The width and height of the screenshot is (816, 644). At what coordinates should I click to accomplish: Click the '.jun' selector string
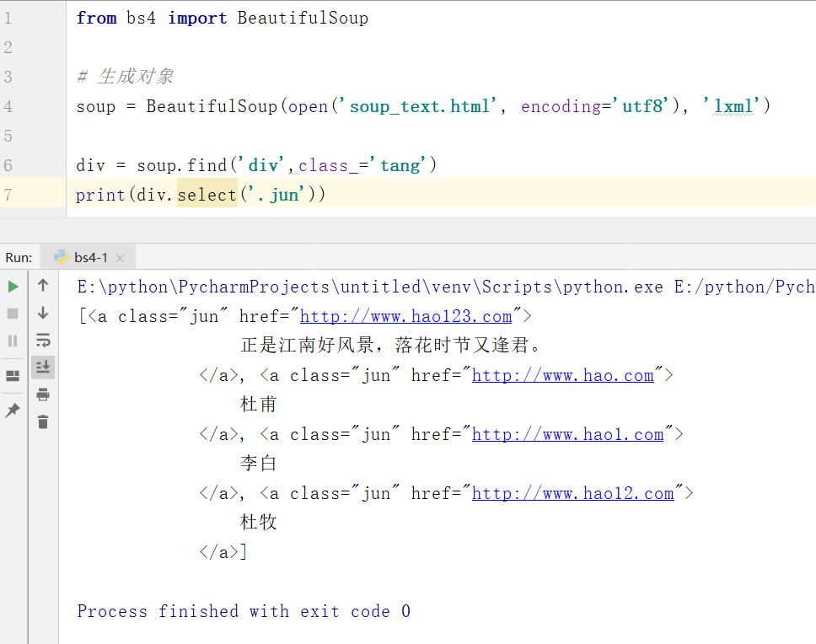(276, 195)
